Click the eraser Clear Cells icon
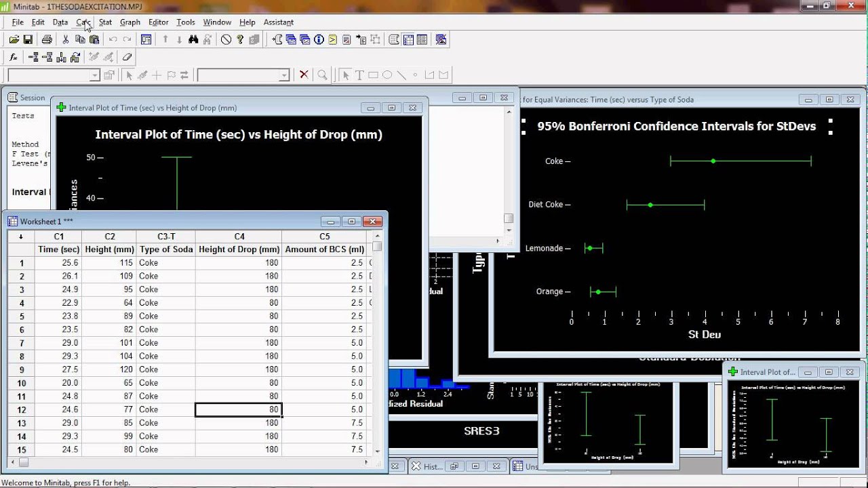The width and height of the screenshot is (868, 488). pos(127,58)
